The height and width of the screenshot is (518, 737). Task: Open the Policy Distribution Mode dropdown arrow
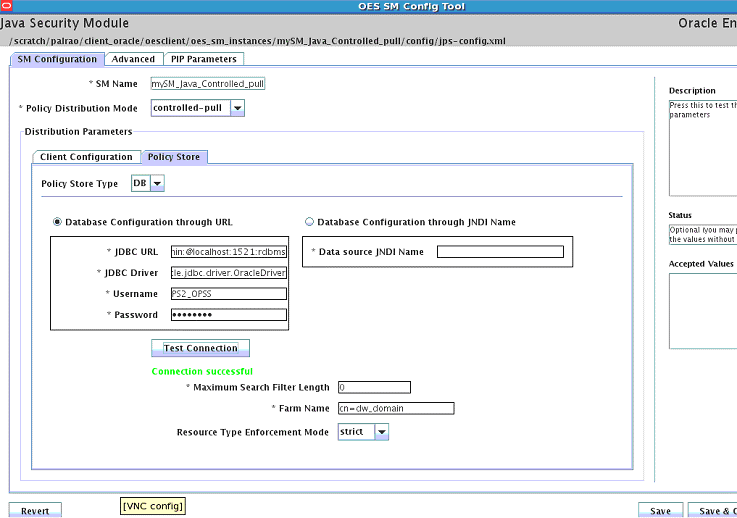point(237,108)
